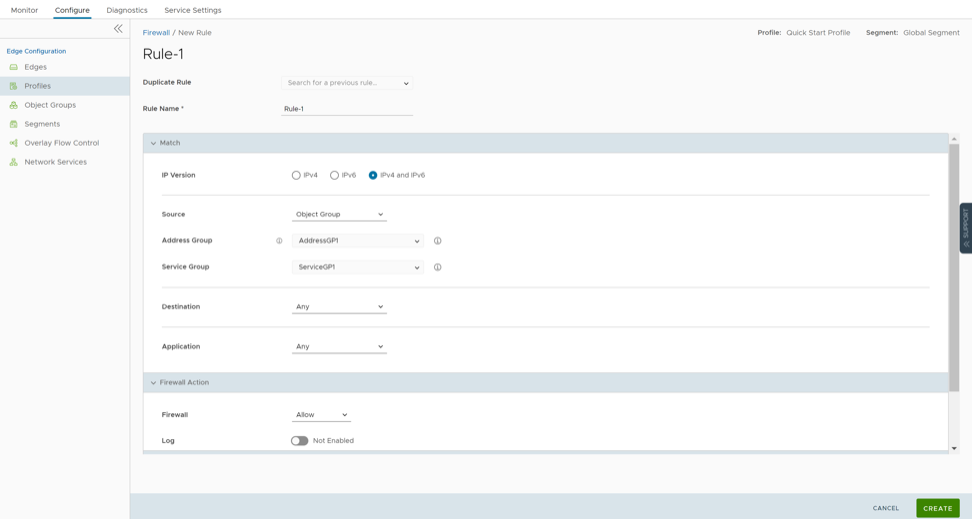Collapse the left sidebar with double chevron
Screen dimensions: 972x519
(118, 29)
